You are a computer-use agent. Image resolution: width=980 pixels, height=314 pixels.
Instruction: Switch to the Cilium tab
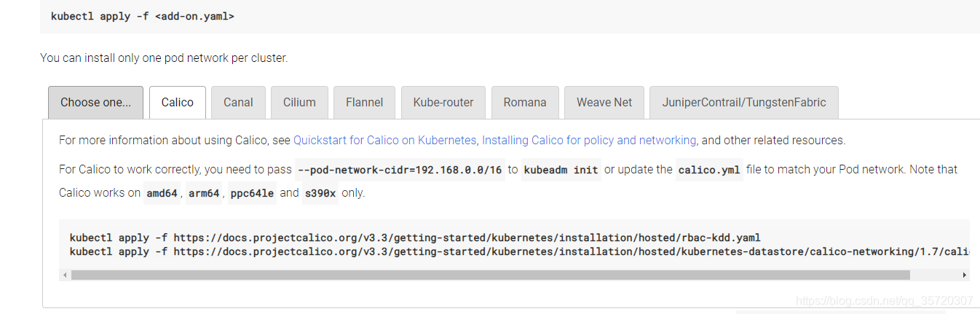(x=299, y=103)
